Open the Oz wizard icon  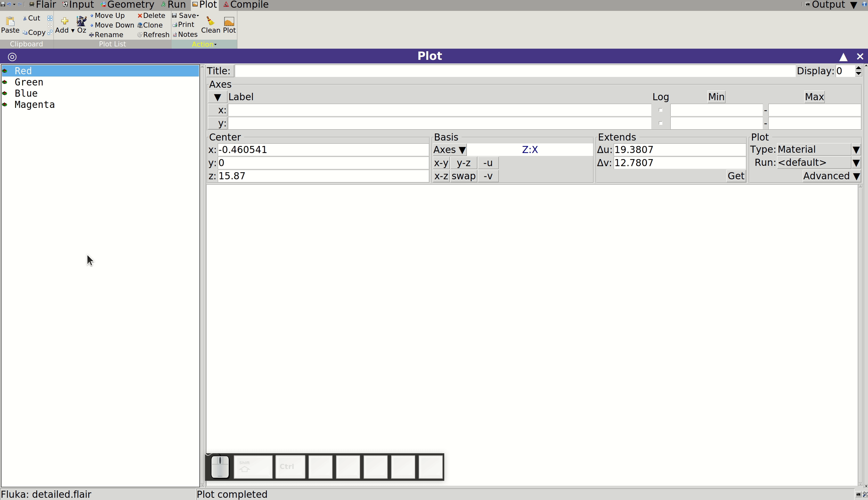81,21
